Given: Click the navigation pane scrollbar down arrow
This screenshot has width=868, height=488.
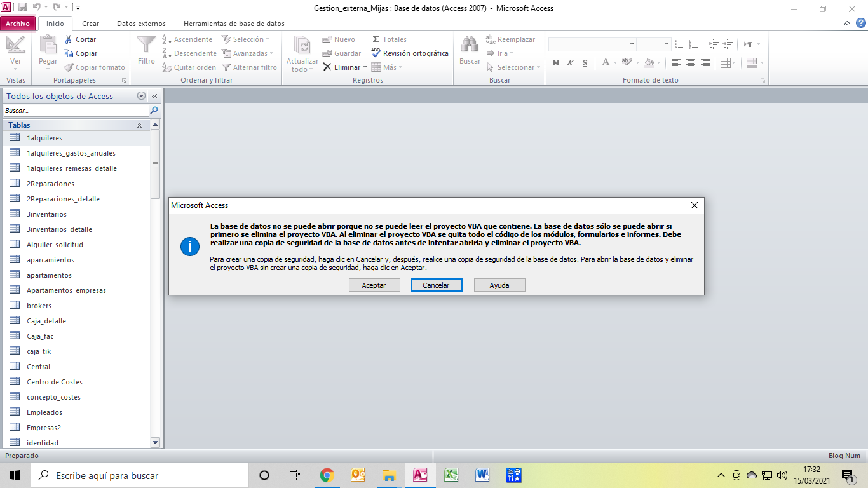Looking at the screenshot, I should pos(155,442).
